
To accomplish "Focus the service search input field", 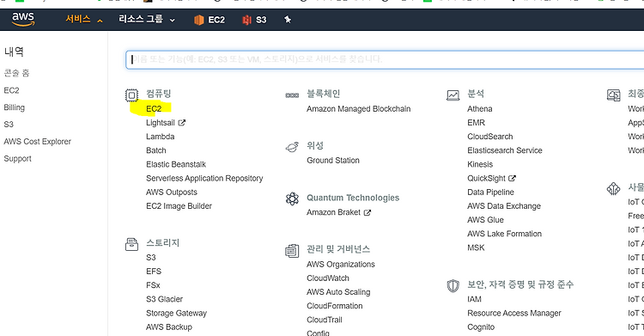I will (385, 59).
